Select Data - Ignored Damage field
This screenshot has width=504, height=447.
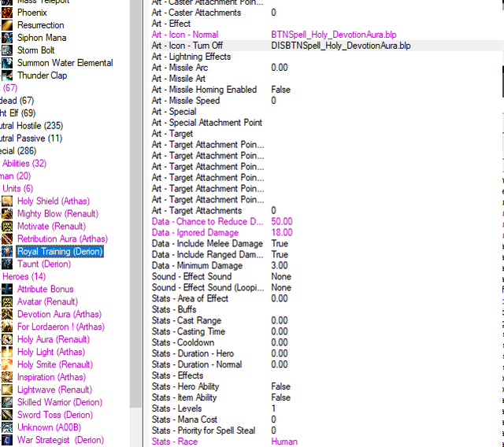(195, 232)
